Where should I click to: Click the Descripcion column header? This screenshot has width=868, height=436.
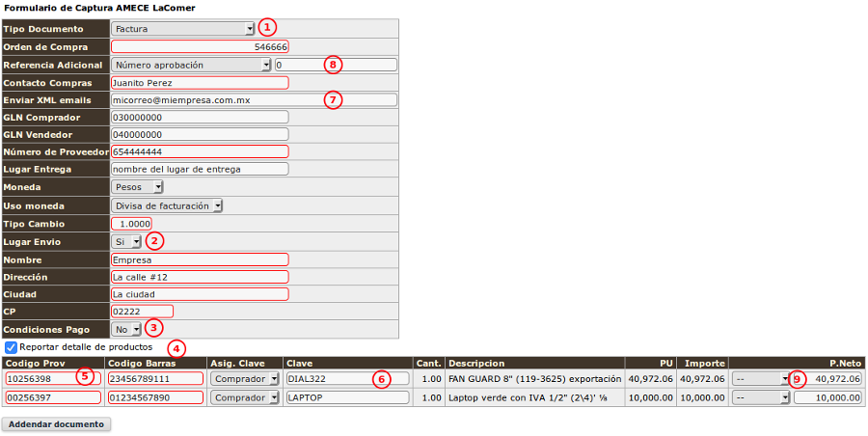(x=476, y=363)
